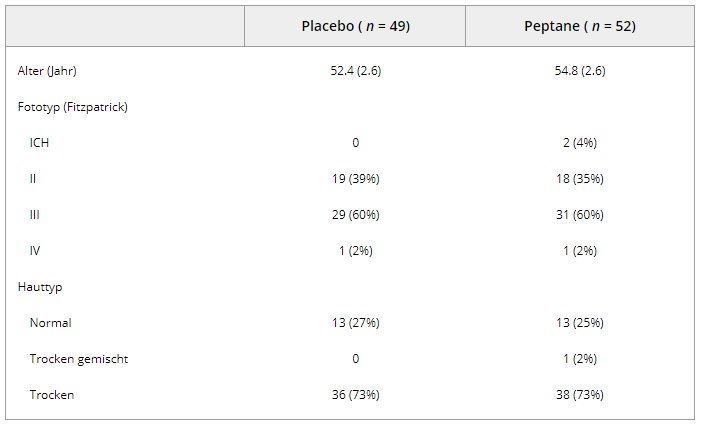Click the ICH row label
Screen dimensions: 701x427
[x=39, y=143]
